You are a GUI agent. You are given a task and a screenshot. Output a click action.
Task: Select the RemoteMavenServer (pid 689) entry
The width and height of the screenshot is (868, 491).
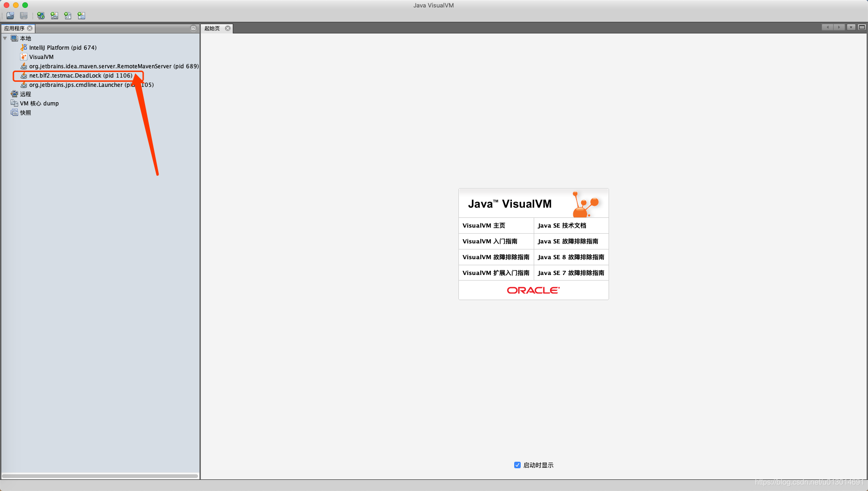pos(114,66)
